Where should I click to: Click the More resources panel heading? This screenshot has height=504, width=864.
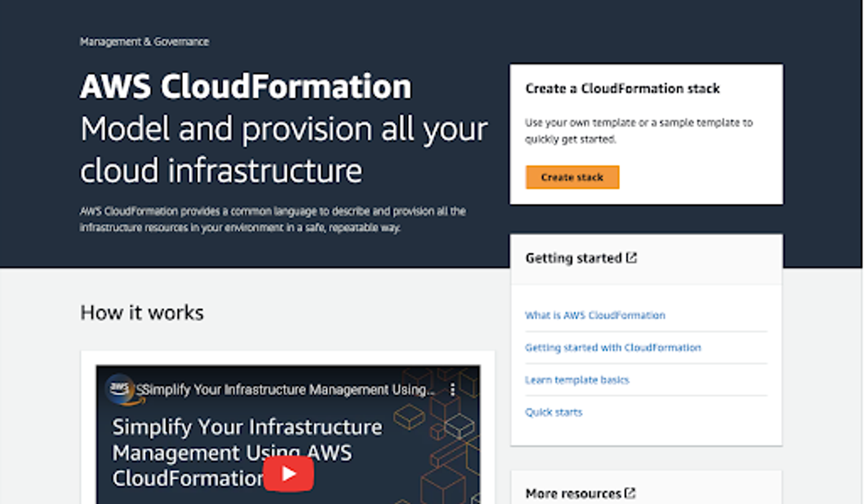573,494
